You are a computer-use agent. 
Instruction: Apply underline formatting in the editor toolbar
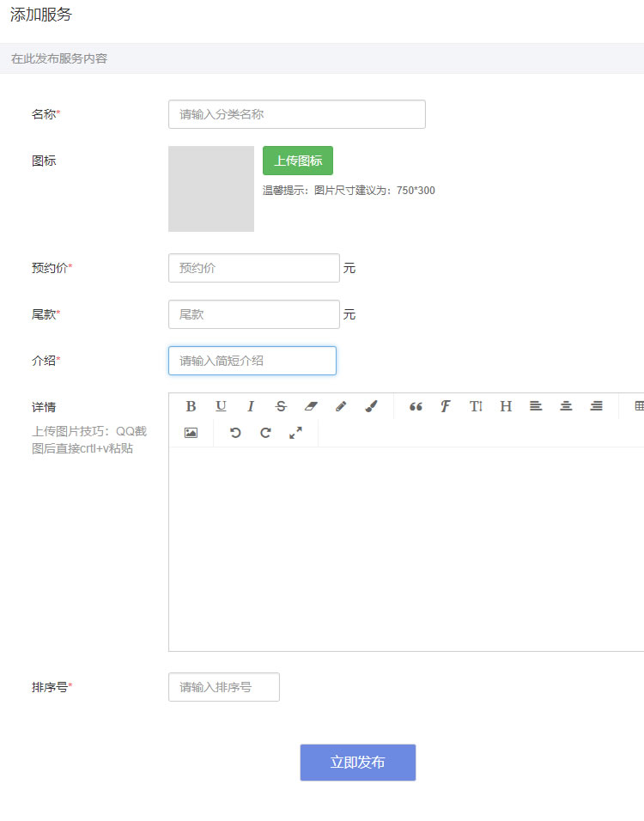tap(221, 406)
